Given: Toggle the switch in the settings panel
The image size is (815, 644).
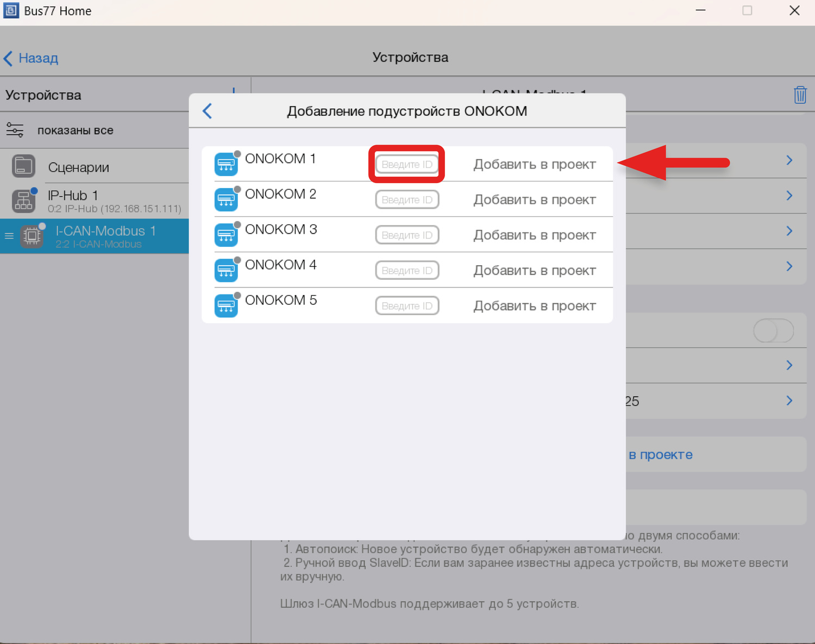Looking at the screenshot, I should click(773, 331).
